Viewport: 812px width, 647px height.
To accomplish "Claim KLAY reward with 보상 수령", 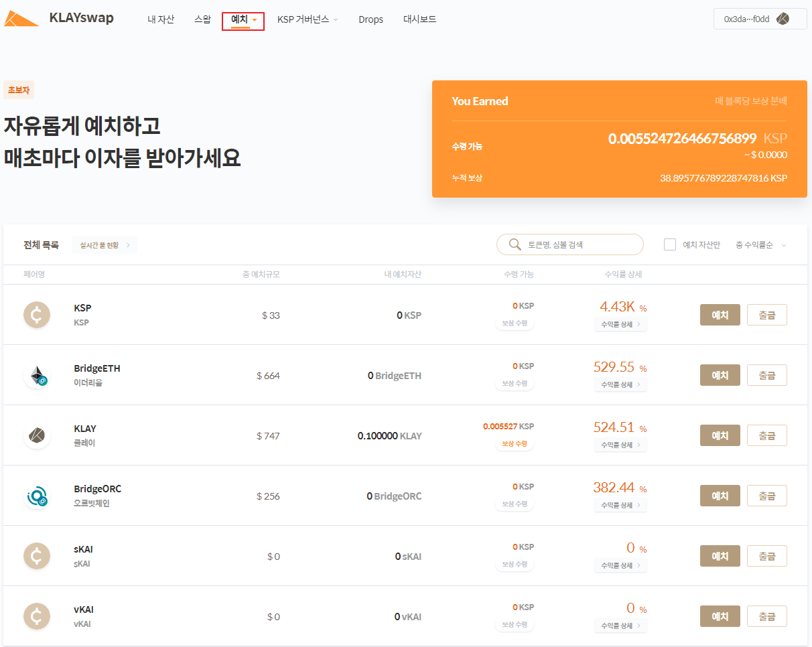I will 515,443.
